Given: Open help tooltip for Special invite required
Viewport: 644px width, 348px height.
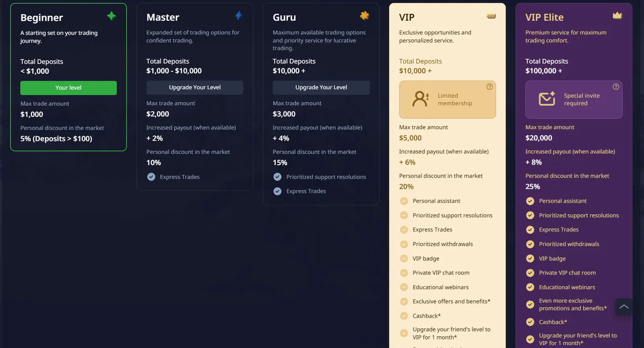Looking at the screenshot, I should (616, 87).
